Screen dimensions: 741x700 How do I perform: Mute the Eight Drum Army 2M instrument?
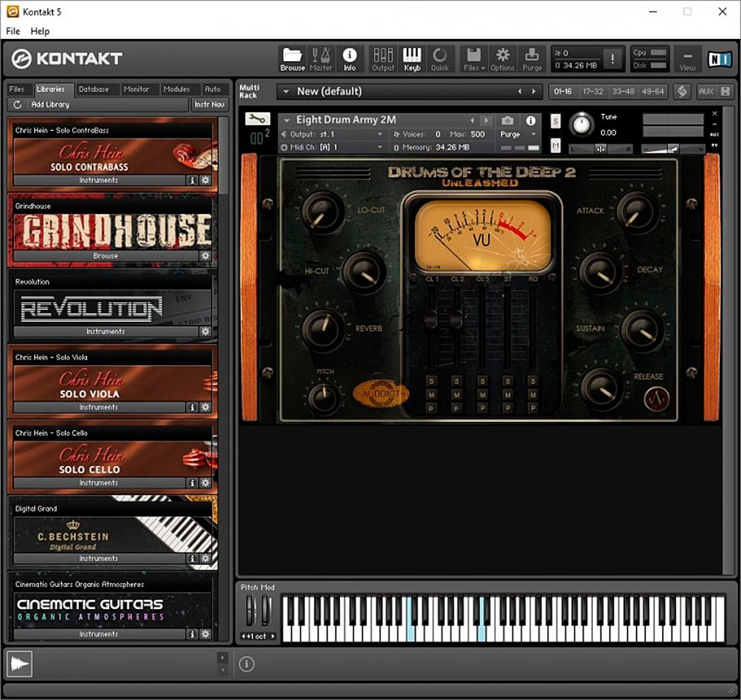click(x=555, y=146)
